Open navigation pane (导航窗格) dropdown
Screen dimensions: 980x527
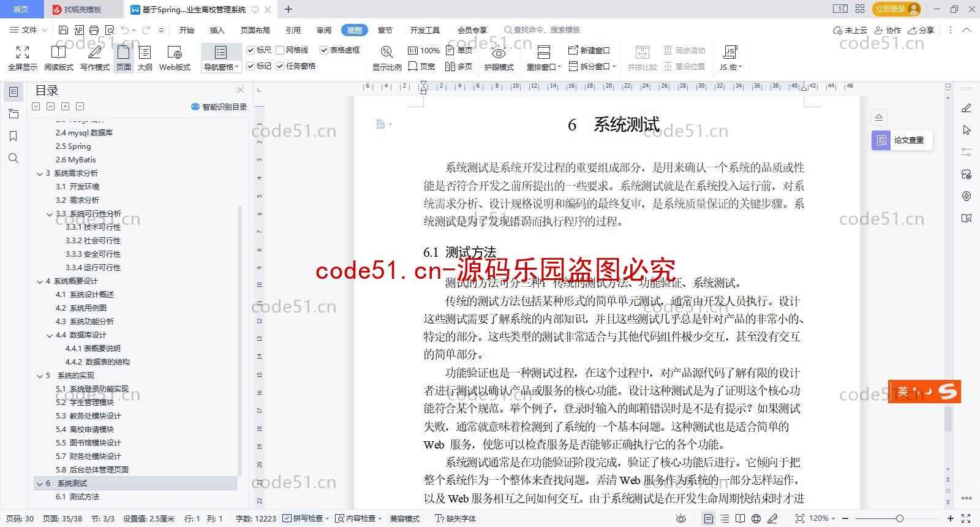click(221, 67)
